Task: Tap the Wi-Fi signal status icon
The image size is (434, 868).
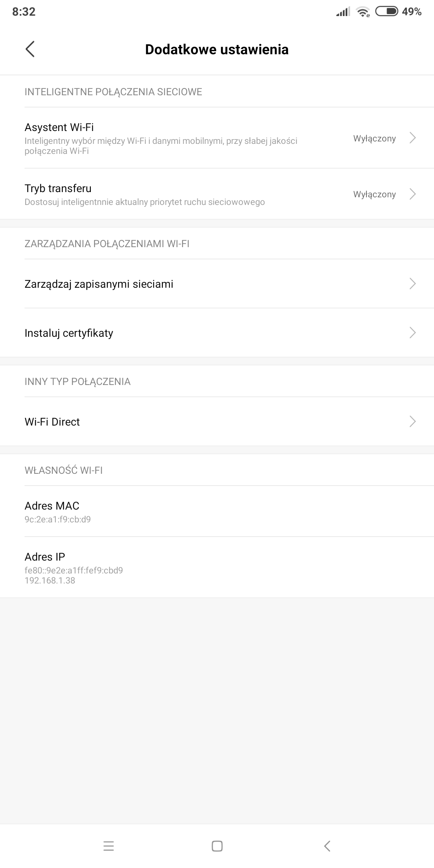Action: click(363, 12)
